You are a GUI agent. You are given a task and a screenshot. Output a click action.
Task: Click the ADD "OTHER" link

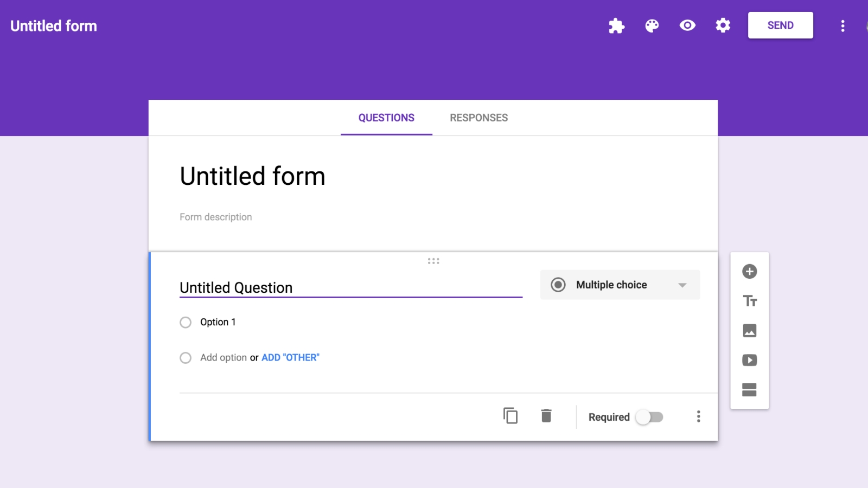(290, 358)
